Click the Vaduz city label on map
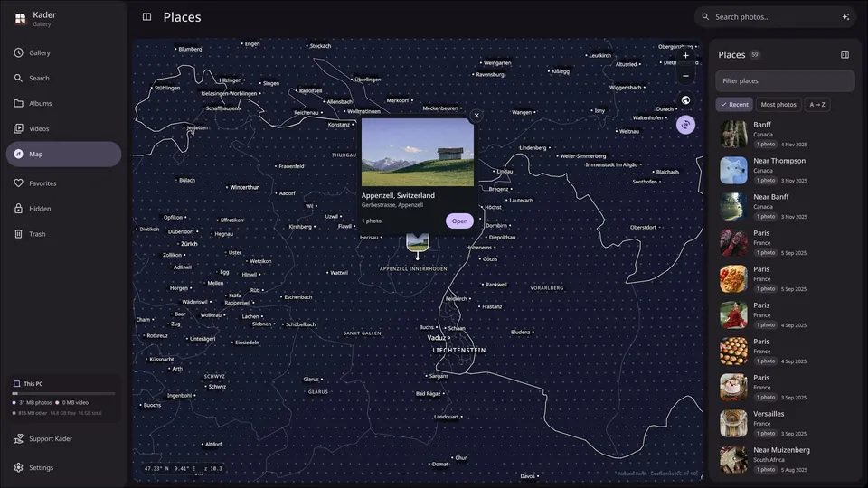This screenshot has height=488, width=868. (x=436, y=337)
